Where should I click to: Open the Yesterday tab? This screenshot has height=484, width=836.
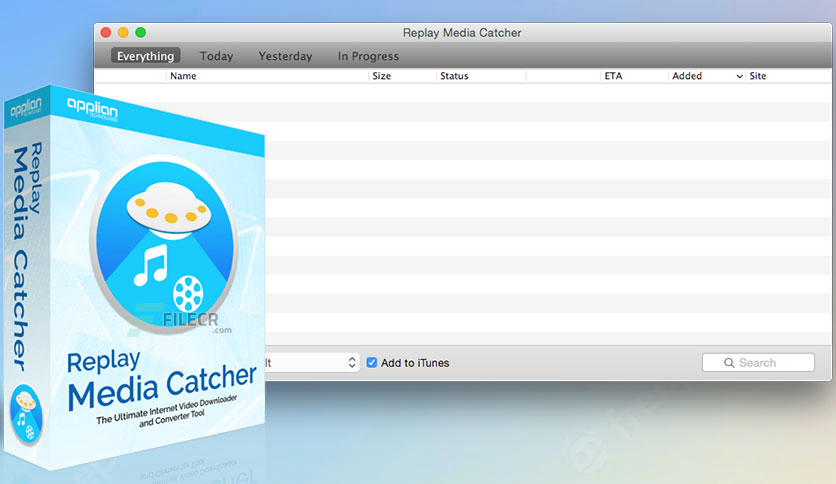[x=285, y=56]
